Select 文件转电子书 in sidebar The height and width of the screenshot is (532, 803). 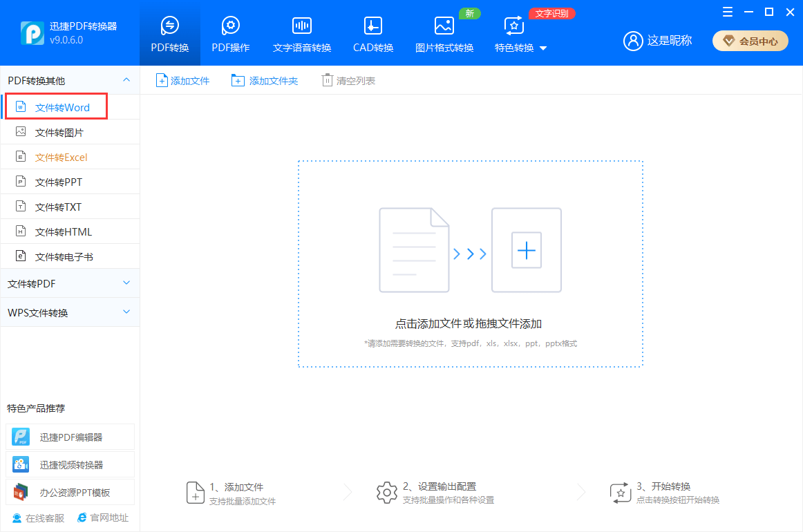(70, 256)
